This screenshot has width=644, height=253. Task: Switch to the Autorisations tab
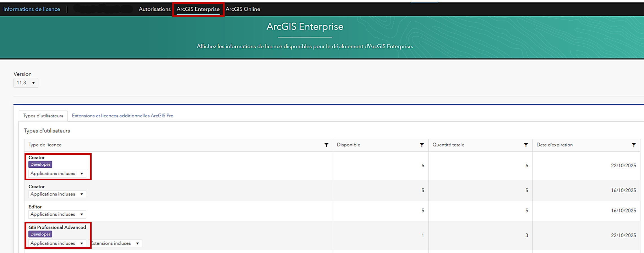[x=154, y=9]
